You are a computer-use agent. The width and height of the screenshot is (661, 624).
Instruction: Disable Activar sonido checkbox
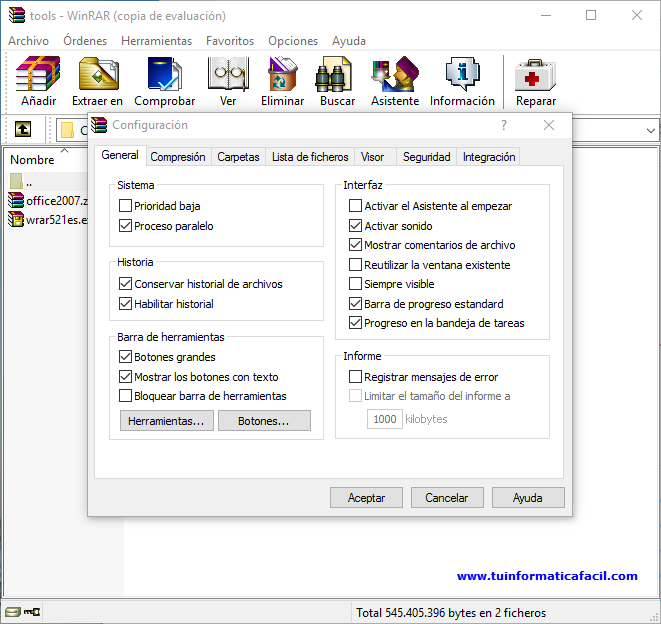[355, 226]
